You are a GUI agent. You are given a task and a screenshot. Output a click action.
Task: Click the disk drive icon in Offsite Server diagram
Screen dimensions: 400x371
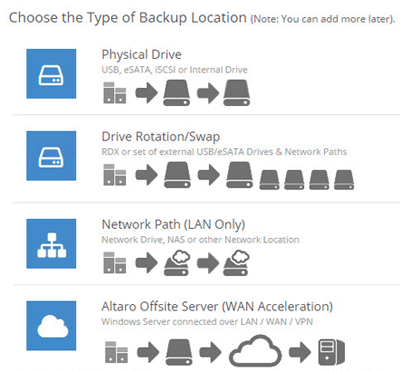click(179, 352)
